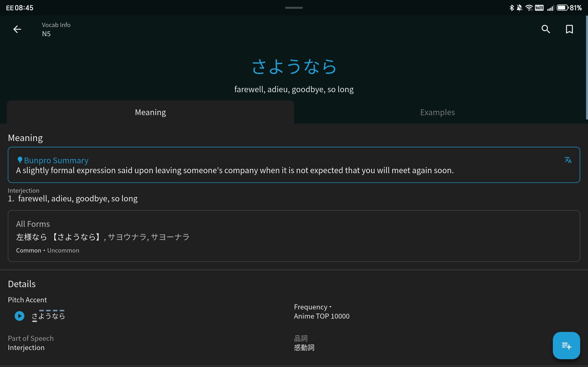The width and height of the screenshot is (588, 367).
Task: Go back using the arrow icon
Action: 17,29
